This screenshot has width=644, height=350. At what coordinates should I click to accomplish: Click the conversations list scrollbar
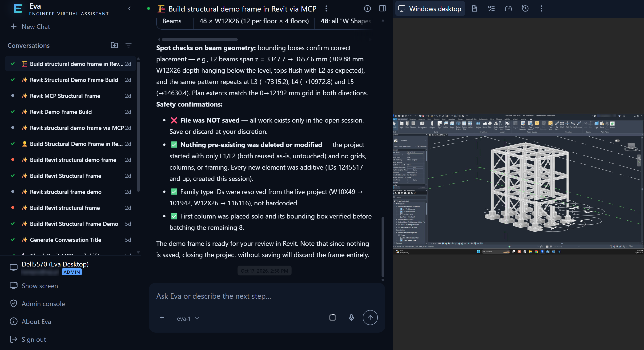[138, 126]
